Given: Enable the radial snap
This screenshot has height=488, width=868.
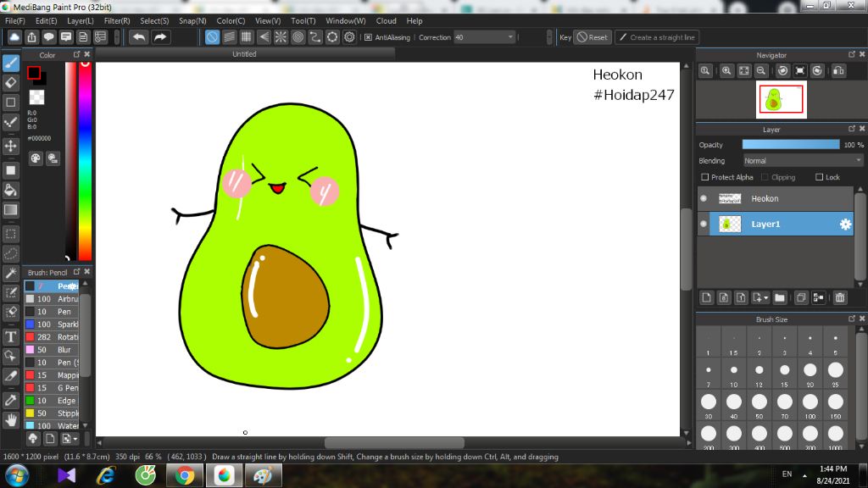Looking at the screenshot, I should click(281, 37).
